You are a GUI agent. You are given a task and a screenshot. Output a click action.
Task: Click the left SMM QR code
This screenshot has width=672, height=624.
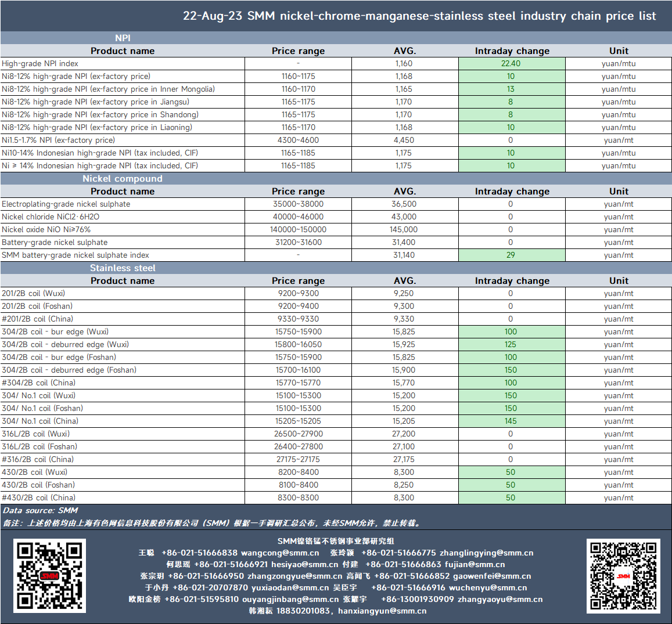coord(50,576)
